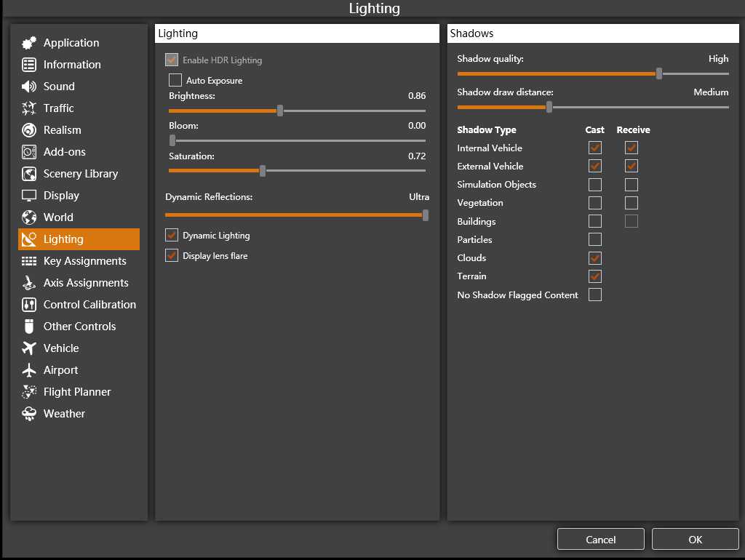Go to Control Calibration page
Image resolution: width=745 pixels, height=560 pixels.
click(79, 305)
